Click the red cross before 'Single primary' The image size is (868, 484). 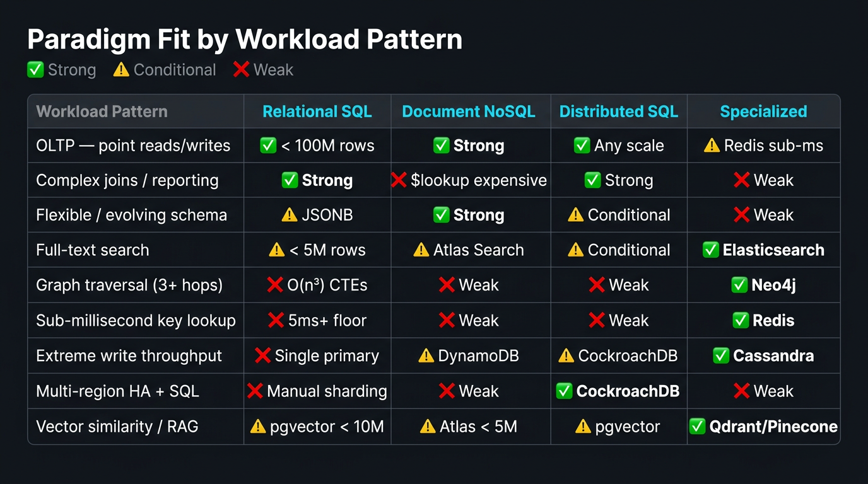coord(262,355)
